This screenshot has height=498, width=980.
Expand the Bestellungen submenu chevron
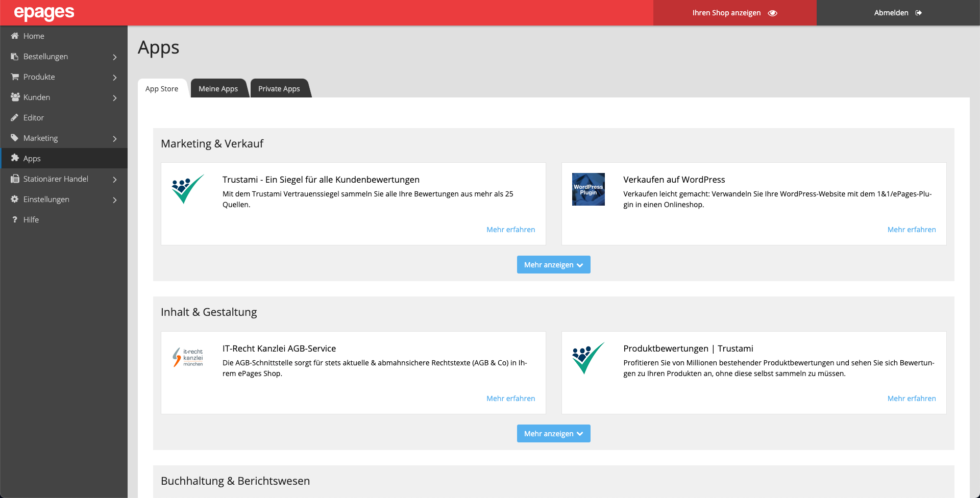115,57
